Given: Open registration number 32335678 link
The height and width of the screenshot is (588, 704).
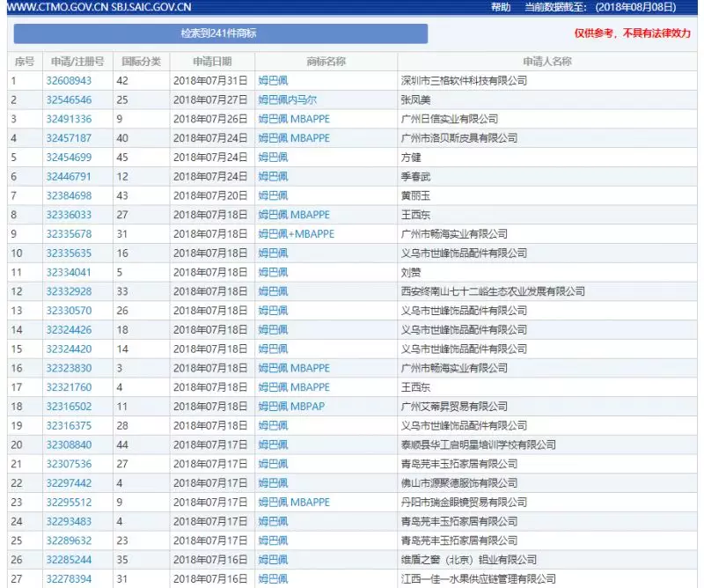Looking at the screenshot, I should pos(69,234).
